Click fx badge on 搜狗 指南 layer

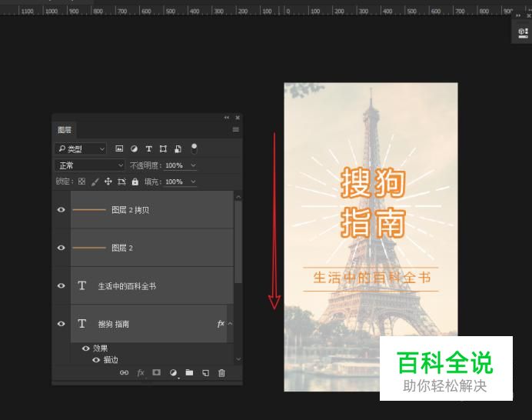pyautogui.click(x=221, y=324)
